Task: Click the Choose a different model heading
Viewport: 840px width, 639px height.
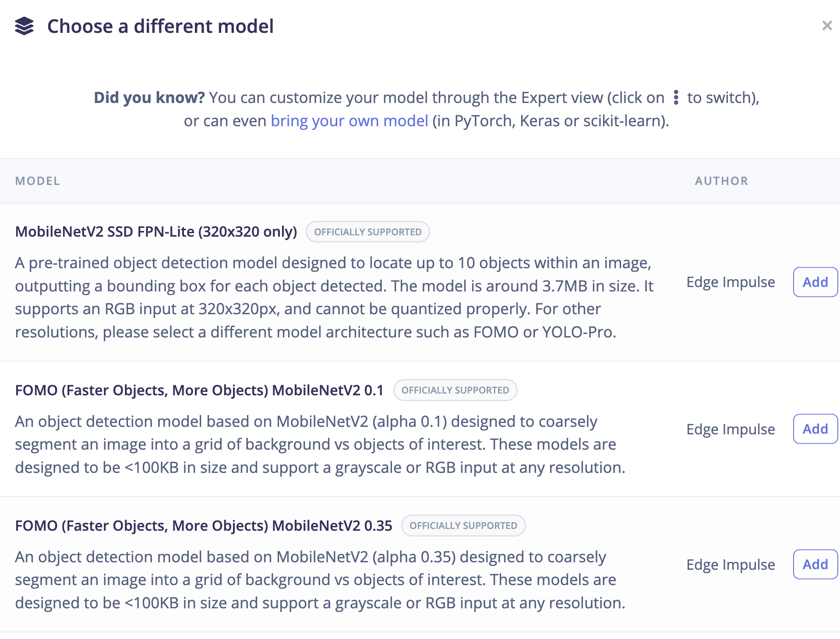Action: click(x=160, y=26)
